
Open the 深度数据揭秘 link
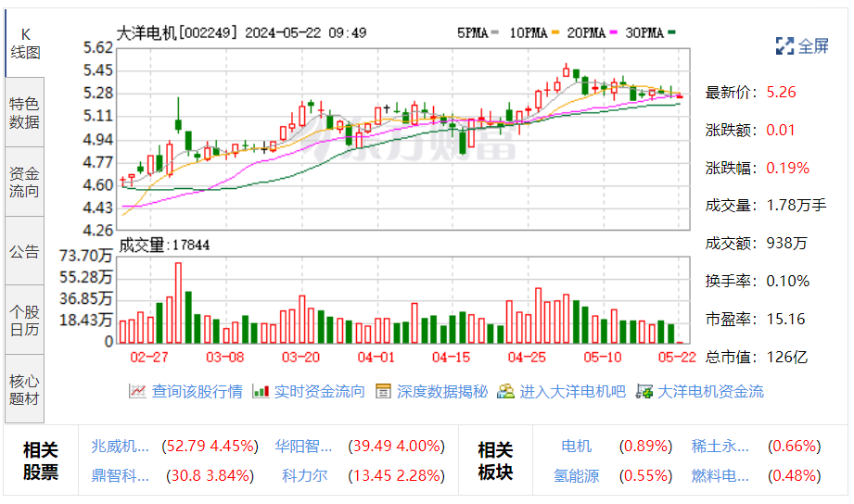point(442,391)
